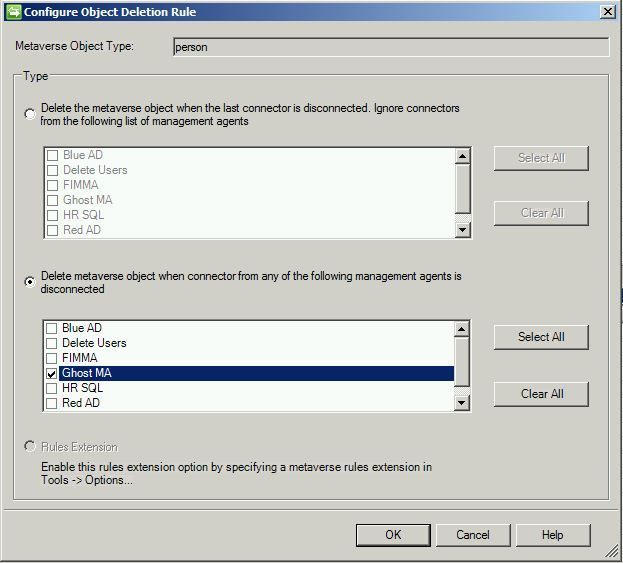623x563 pixels.
Task: Click the lower Clear All button
Action: [x=541, y=394]
